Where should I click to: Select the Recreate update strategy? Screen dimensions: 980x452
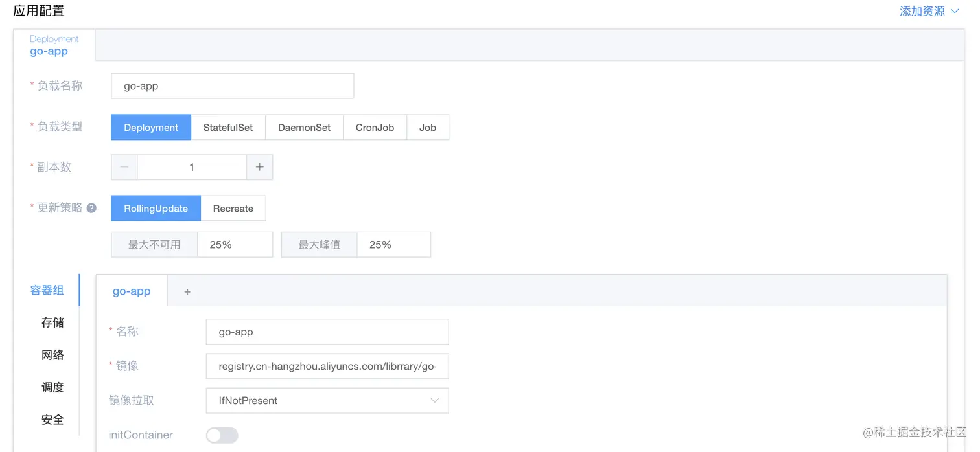click(233, 209)
